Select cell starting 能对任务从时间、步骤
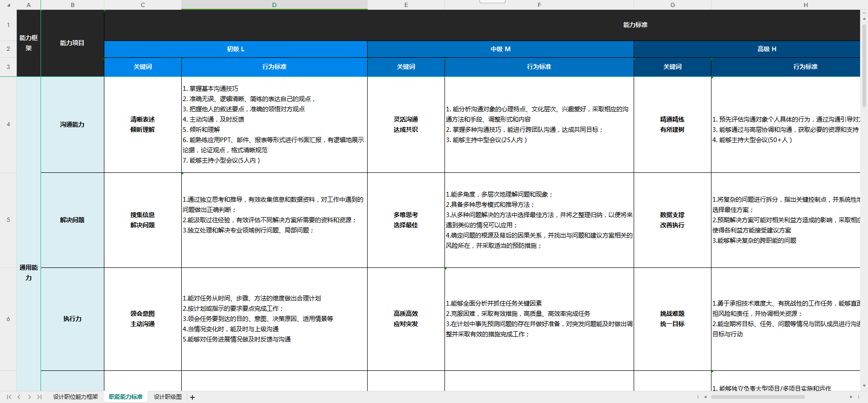Viewport: 868px width, 403px height. coord(274,319)
